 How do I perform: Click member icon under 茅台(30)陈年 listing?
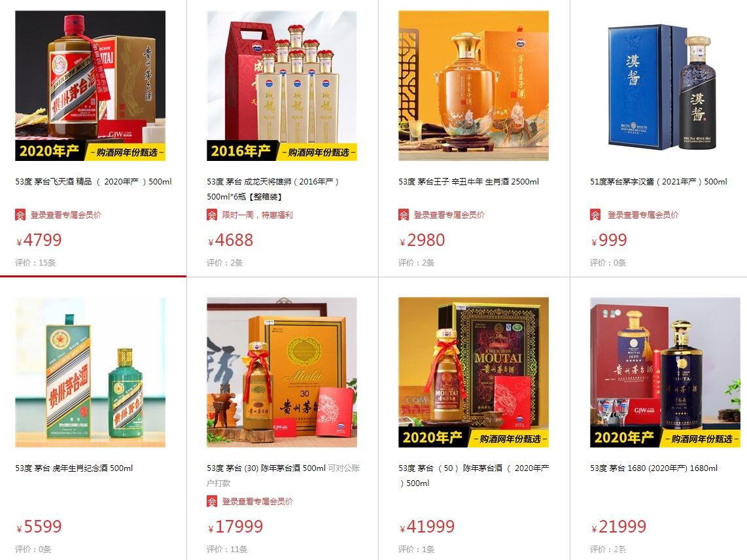coord(212,501)
